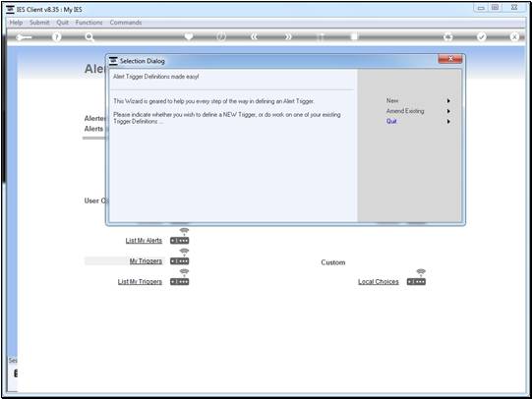Click the magnifier search icon in toolbar
The image size is (532, 399).
coord(89,36)
